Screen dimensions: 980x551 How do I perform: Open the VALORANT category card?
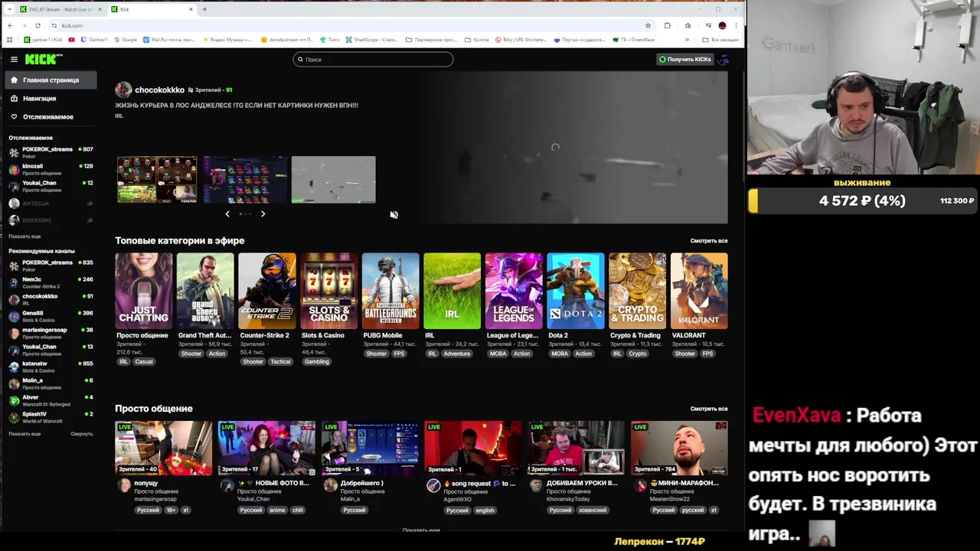coord(699,291)
